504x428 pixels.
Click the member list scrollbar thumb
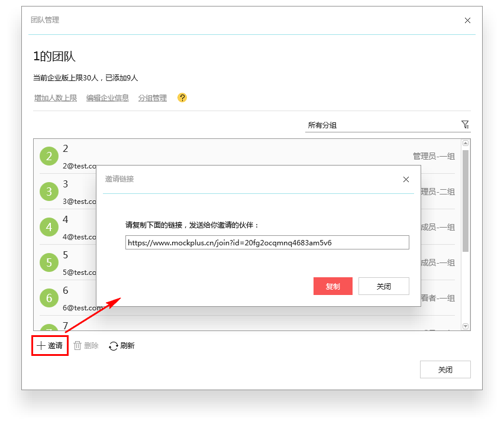click(466, 201)
